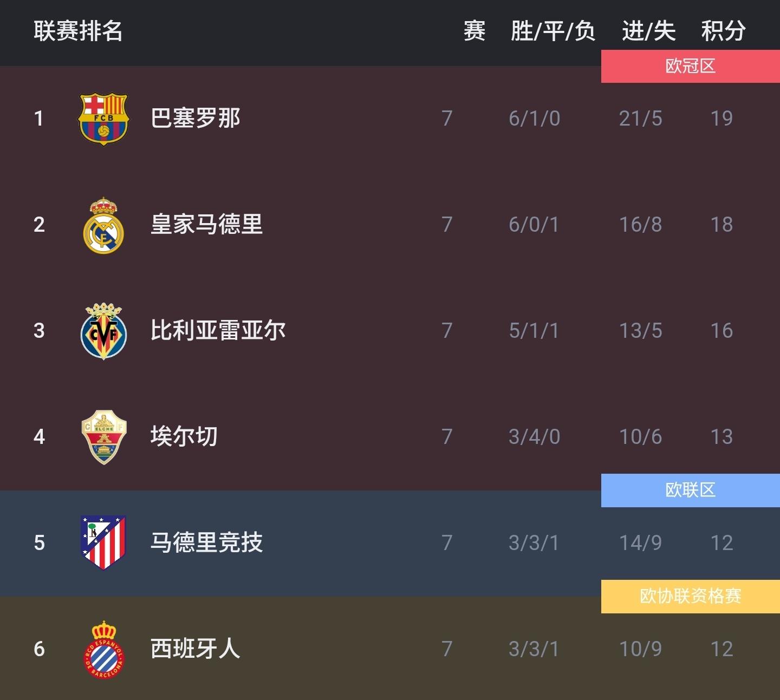The height and width of the screenshot is (700, 780).
Task: Click the 联赛排名 table title
Action: click(78, 31)
